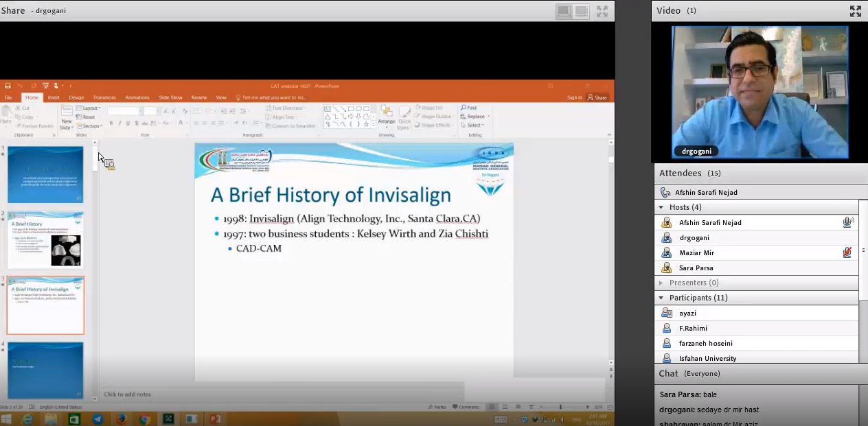Viewport: 868px width, 426px height.
Task: Select slide 1 thumbnail in the slide panel
Action: point(45,174)
